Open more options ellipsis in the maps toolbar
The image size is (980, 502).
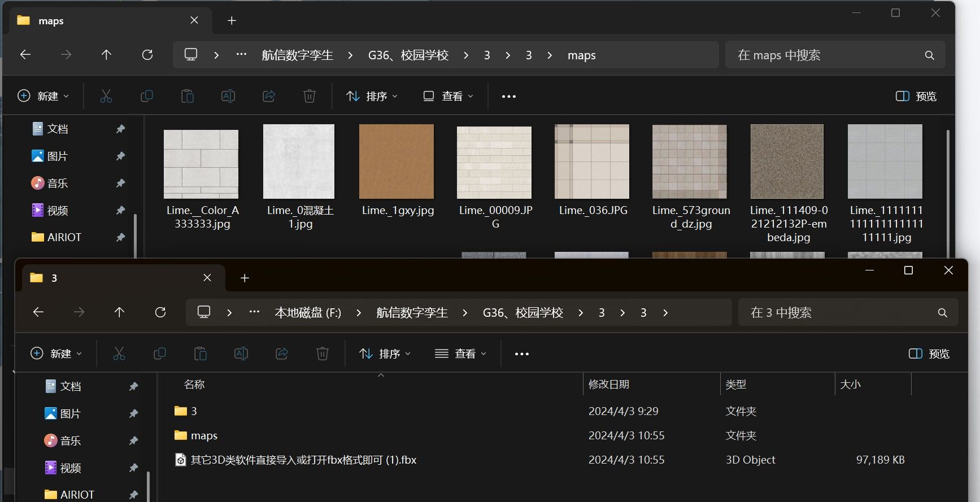[509, 97]
